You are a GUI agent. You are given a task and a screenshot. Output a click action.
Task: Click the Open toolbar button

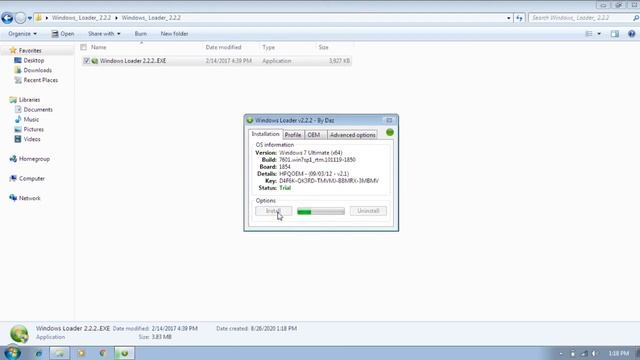pyautogui.click(x=63, y=34)
